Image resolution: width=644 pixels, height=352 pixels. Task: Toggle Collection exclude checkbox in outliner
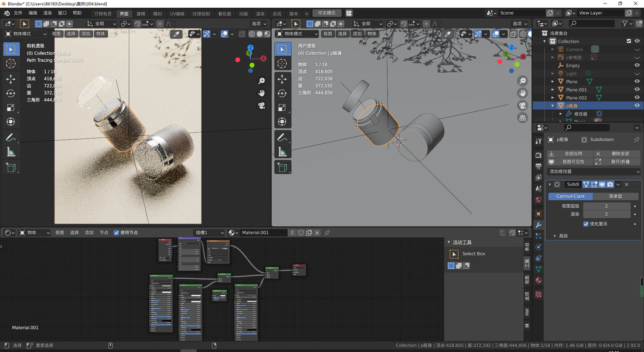point(629,41)
